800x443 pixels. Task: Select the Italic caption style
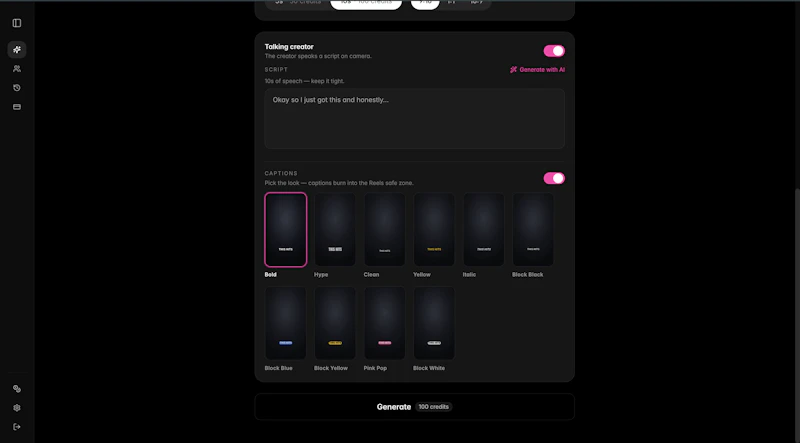(484, 230)
